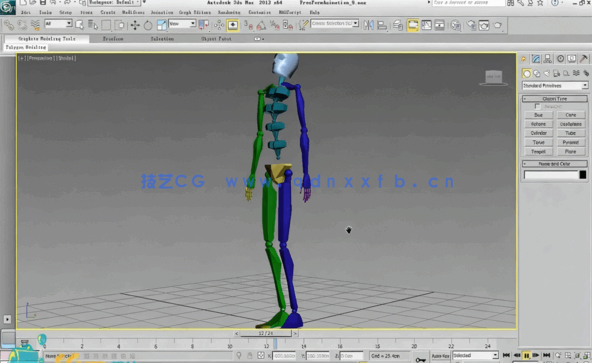The width and height of the screenshot is (592, 363).
Task: Toggle the Selection Lock padlock icon
Action: 250,355
